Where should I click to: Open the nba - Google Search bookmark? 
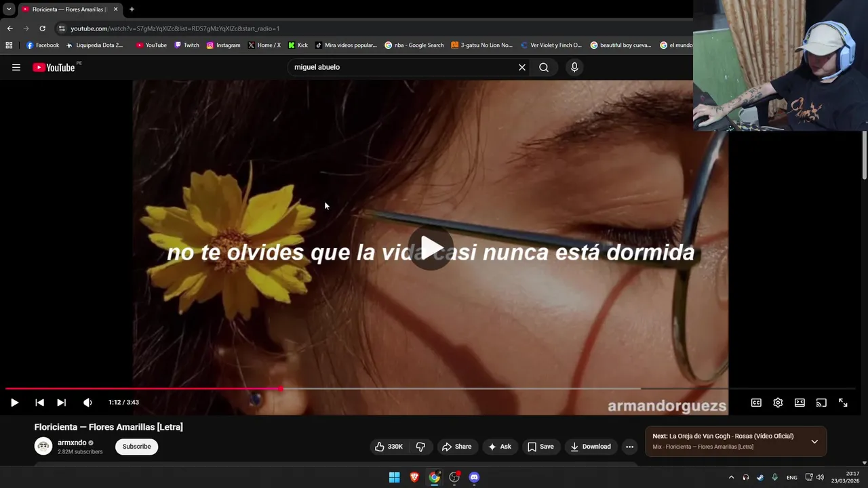pyautogui.click(x=414, y=45)
